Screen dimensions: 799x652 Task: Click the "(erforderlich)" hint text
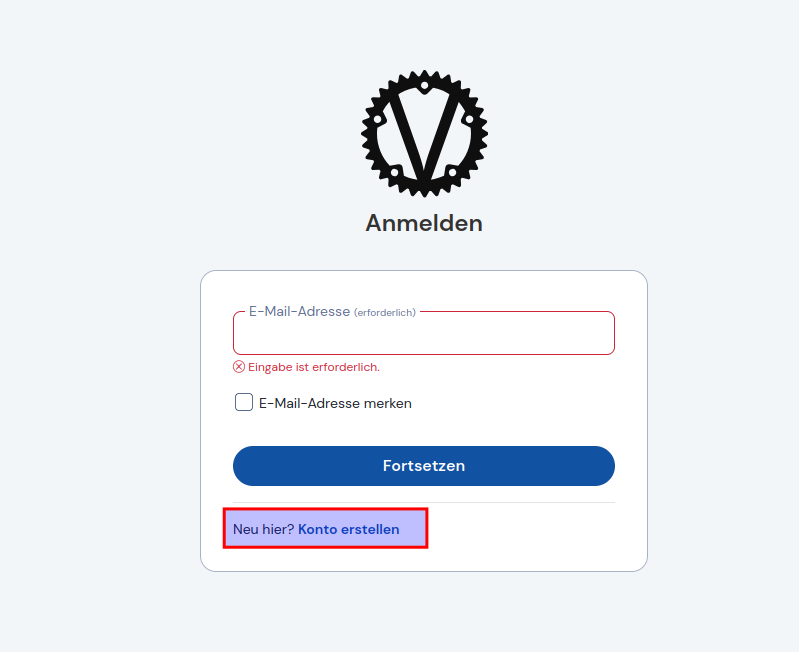click(385, 312)
